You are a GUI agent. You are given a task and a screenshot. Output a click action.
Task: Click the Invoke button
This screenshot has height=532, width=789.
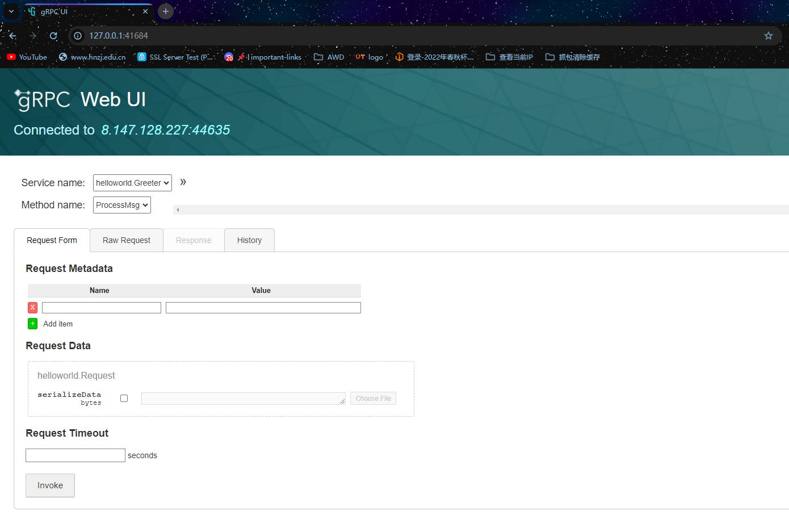tap(50, 485)
